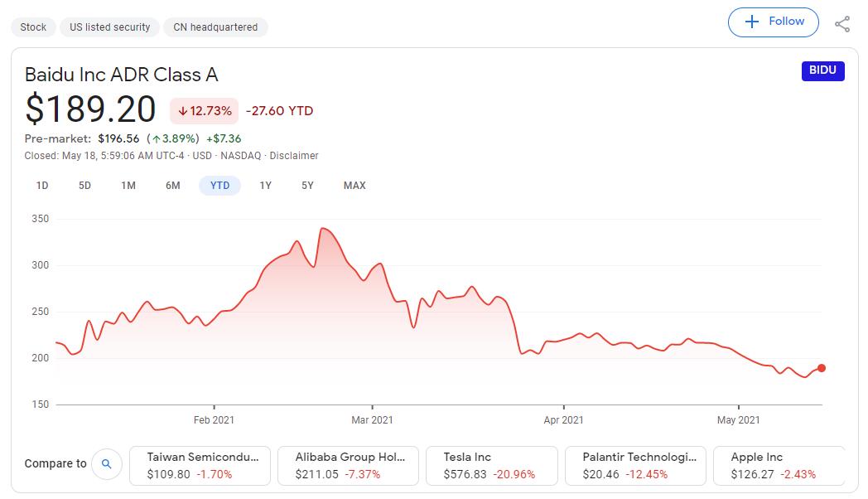Click the compare search magnifier icon

point(106,464)
